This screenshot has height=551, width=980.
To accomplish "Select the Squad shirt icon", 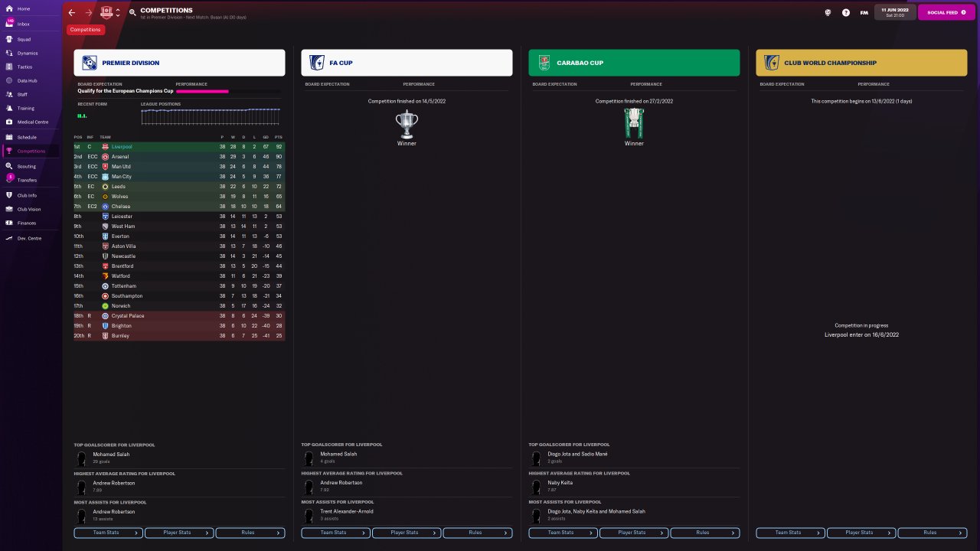I will tap(9, 38).
